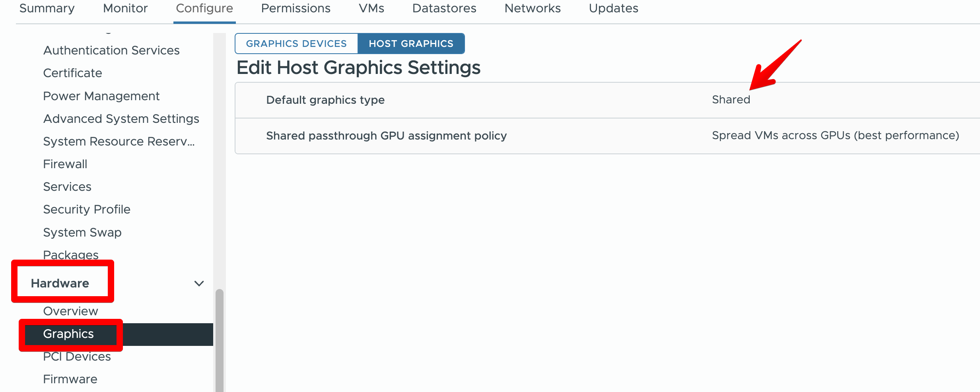Screen dimensions: 980x392
Task: Click the Hardware section heading
Action: [60, 283]
